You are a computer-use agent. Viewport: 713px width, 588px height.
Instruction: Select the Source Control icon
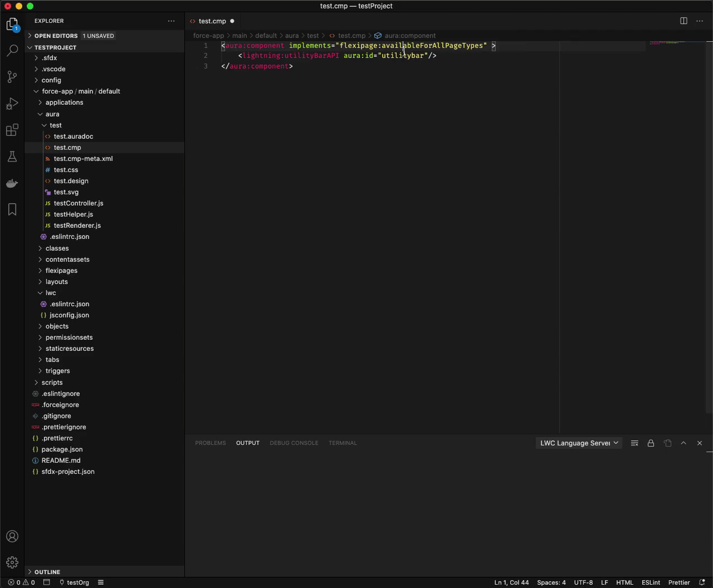coord(12,77)
